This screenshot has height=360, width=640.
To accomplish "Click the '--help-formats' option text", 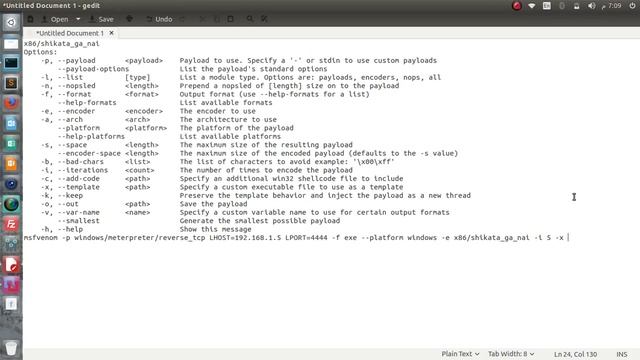I will tap(87, 102).
